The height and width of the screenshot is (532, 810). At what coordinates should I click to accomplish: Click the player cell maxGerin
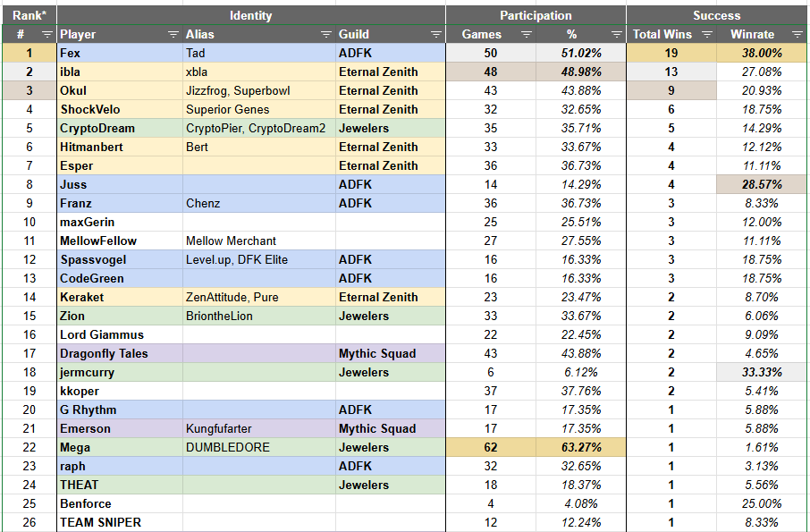coord(120,222)
